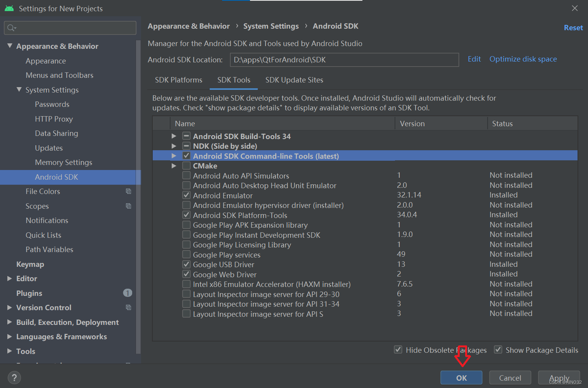Open Notifications settings page
588x388 pixels.
click(47, 220)
